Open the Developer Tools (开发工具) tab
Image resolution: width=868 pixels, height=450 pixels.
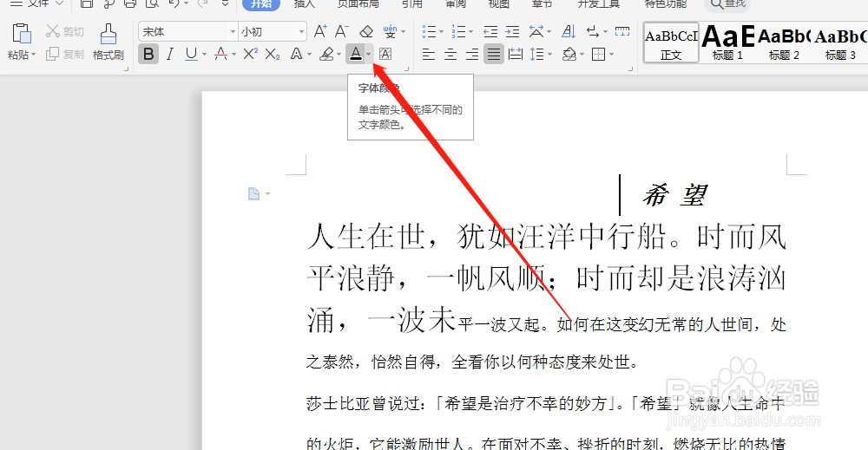[x=598, y=3]
